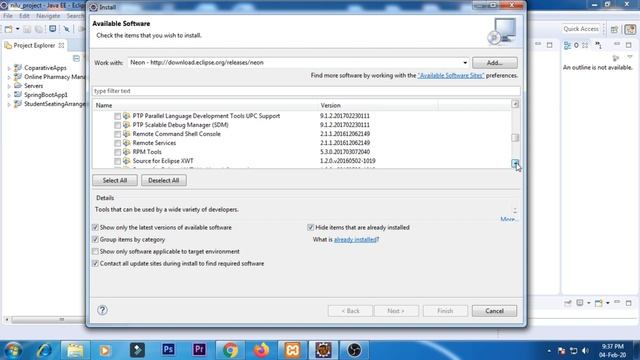This screenshot has height=360, width=640.
Task: Open Google Chrome from the taskbar
Action: pyautogui.click(x=230, y=350)
